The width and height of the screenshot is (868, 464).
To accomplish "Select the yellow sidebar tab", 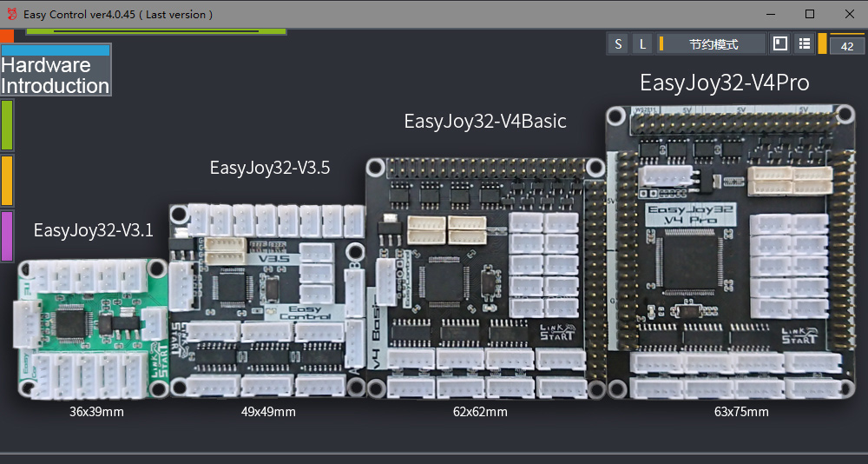I will point(7,180).
